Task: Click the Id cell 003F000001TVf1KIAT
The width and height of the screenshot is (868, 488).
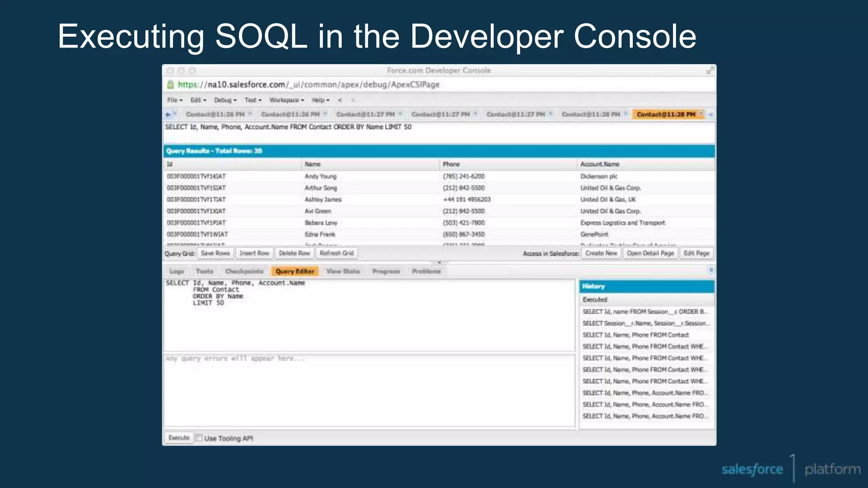Action: [x=196, y=176]
